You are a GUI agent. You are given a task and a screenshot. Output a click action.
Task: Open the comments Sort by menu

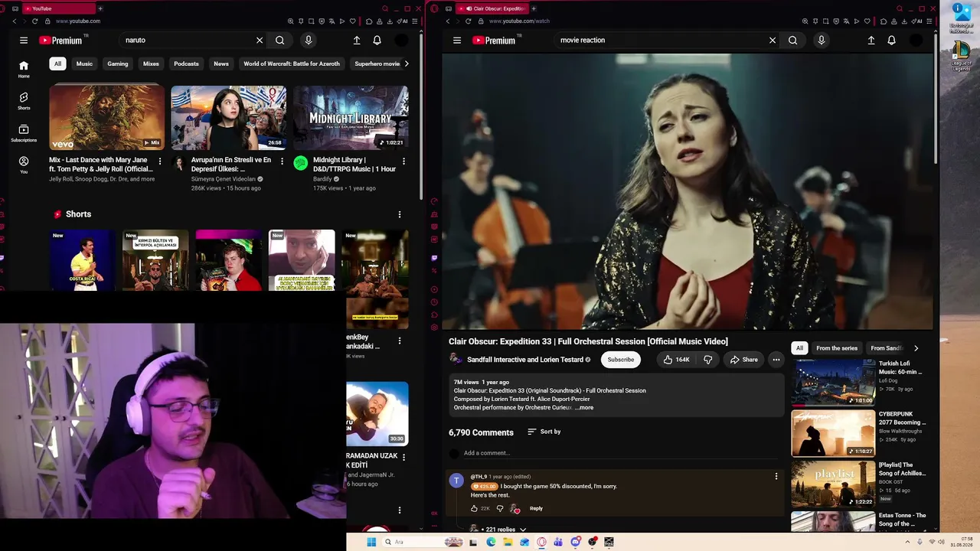pyautogui.click(x=544, y=432)
